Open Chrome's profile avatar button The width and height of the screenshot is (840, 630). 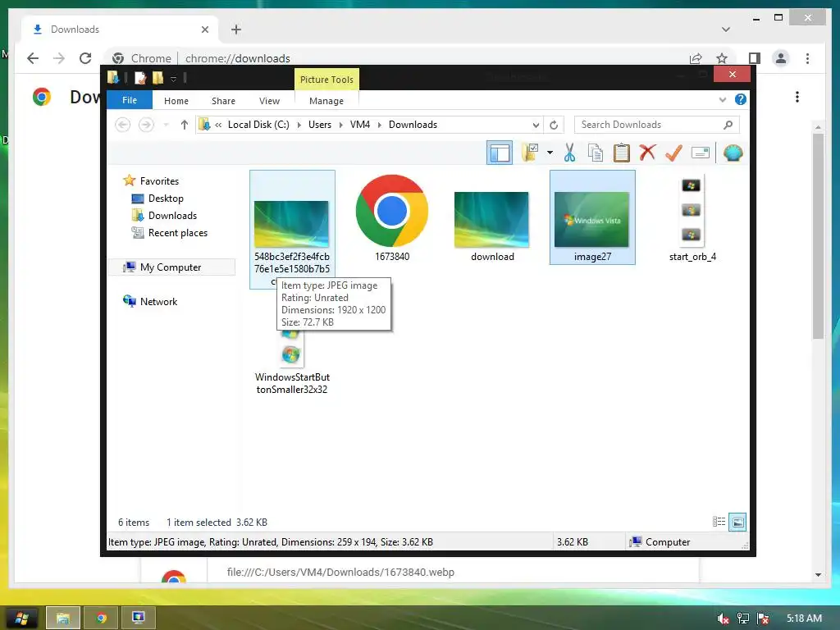781,58
